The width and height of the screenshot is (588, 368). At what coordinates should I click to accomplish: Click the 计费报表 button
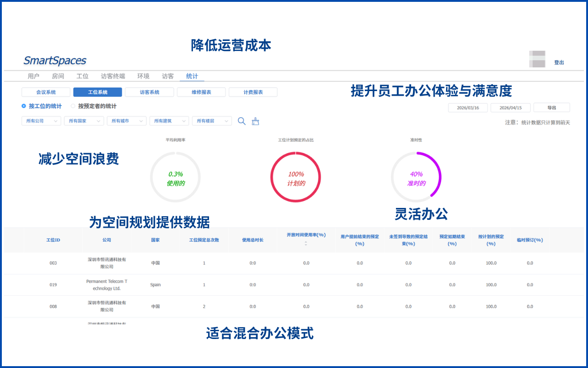tap(253, 92)
